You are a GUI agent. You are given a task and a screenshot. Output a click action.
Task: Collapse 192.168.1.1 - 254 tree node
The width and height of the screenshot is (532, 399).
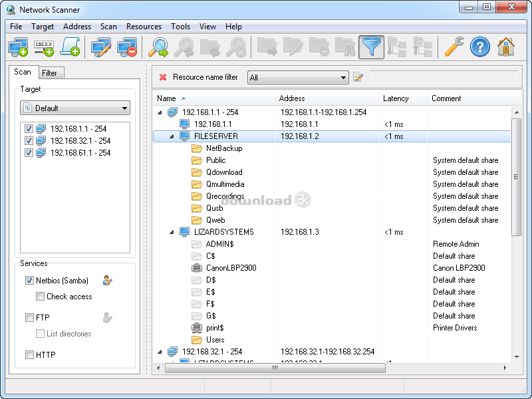click(x=160, y=112)
